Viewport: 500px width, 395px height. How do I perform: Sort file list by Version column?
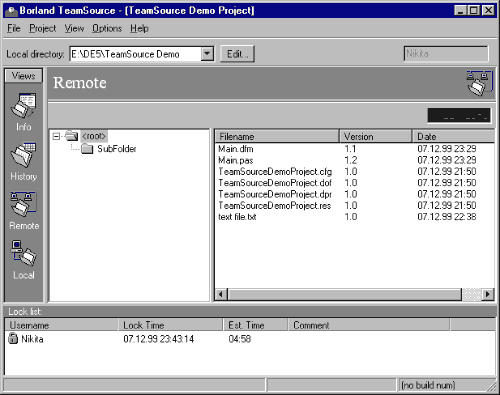coord(376,136)
